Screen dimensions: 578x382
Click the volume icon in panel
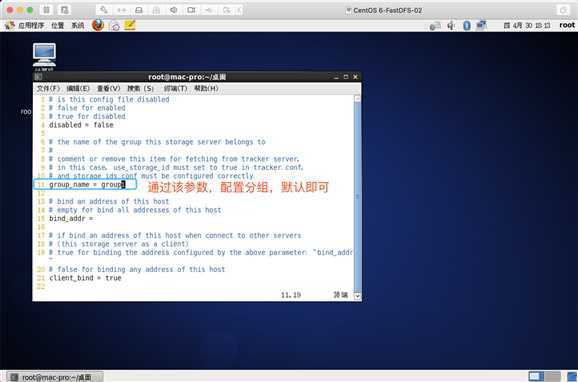[x=451, y=25]
